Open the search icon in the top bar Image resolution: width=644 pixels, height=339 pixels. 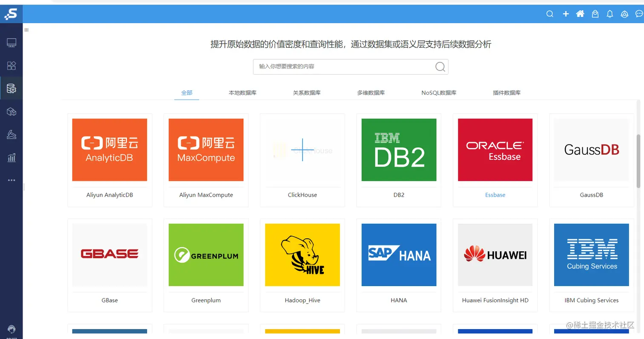coord(549,14)
